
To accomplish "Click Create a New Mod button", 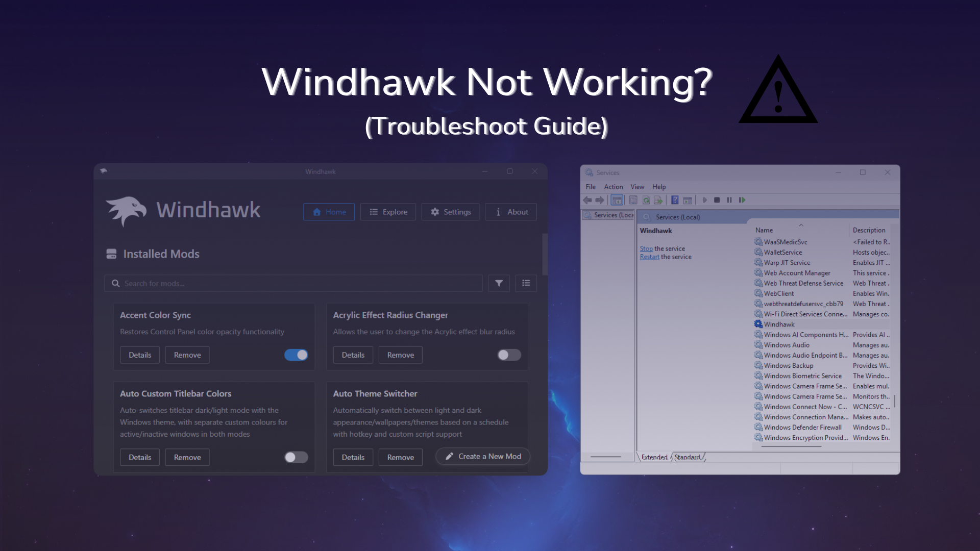I will pyautogui.click(x=483, y=456).
